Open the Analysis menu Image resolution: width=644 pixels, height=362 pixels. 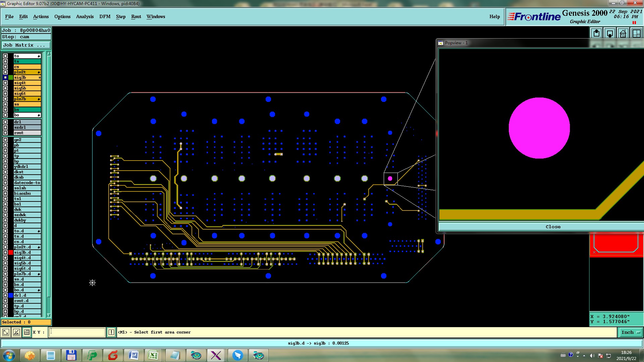(85, 16)
